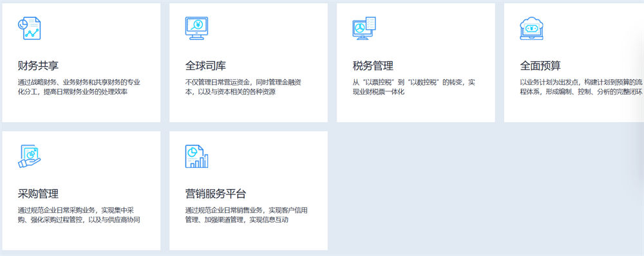Click the 财务共享 chart document icon
Viewport: 644px width, 256px height.
click(x=30, y=28)
